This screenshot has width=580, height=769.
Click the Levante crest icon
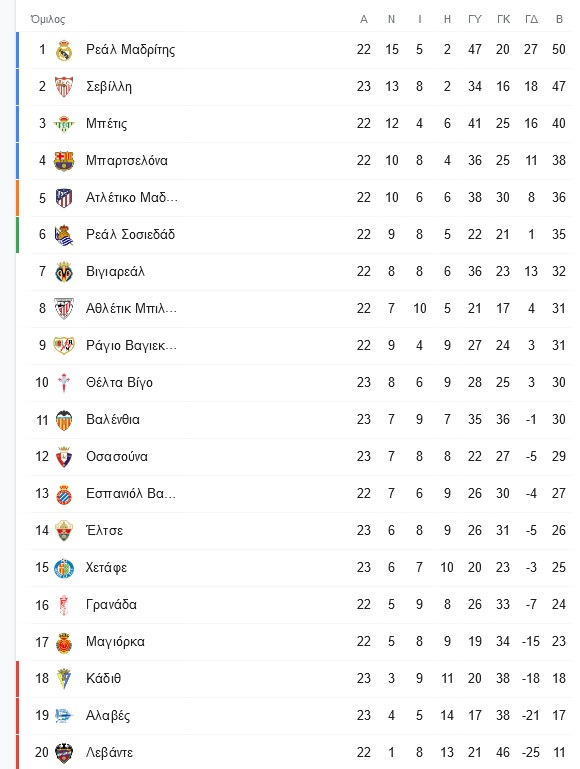[64, 753]
